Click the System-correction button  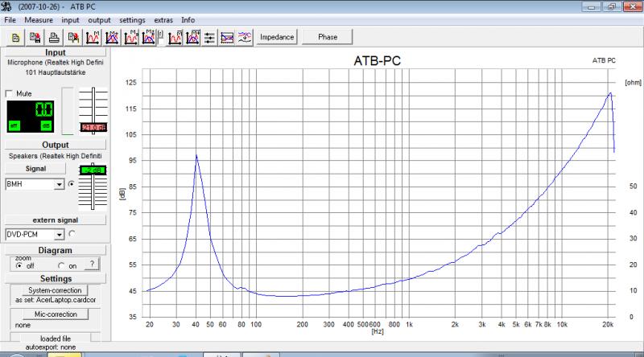52,289
